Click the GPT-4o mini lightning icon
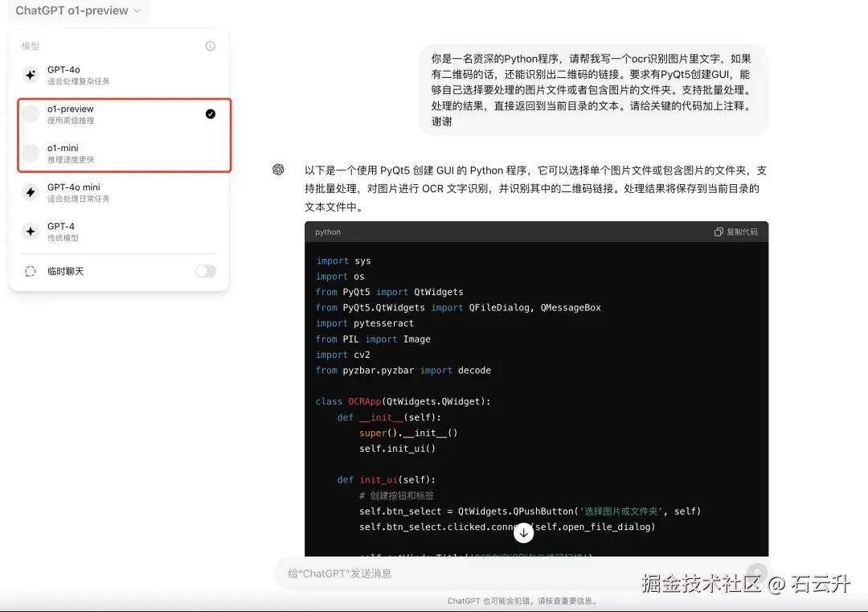The width and height of the screenshot is (868, 612). pos(31,192)
